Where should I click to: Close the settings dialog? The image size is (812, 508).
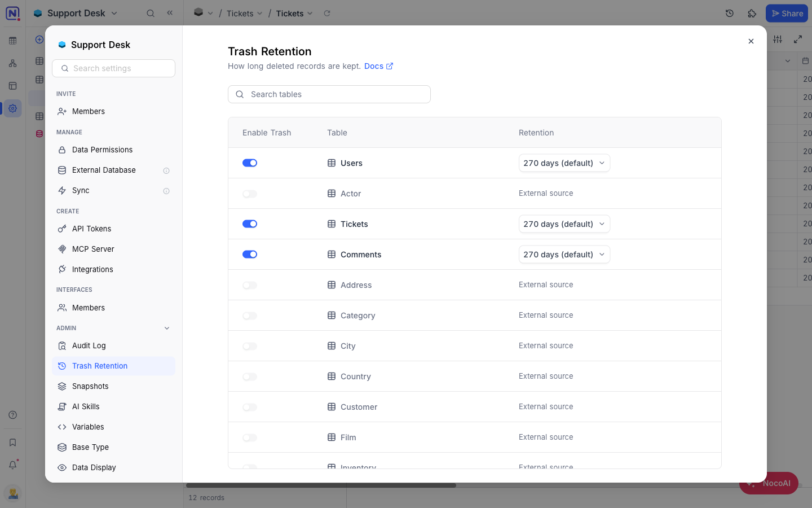pos(751,41)
